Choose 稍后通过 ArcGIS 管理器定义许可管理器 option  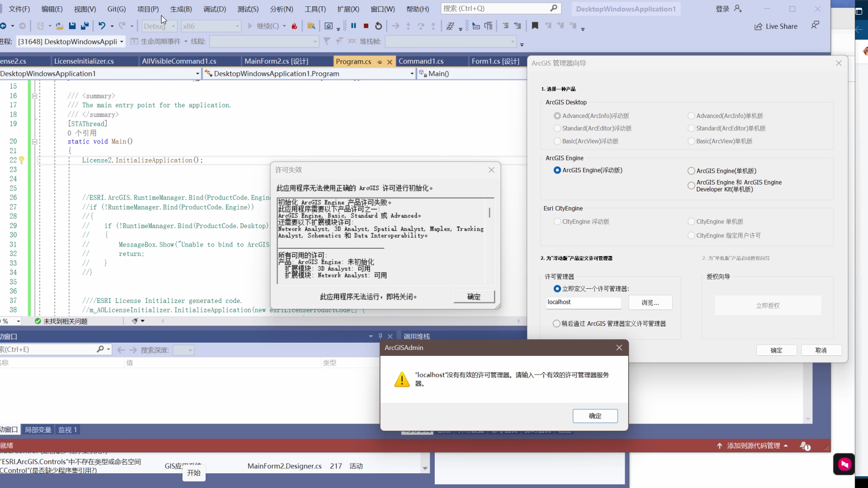pos(557,324)
